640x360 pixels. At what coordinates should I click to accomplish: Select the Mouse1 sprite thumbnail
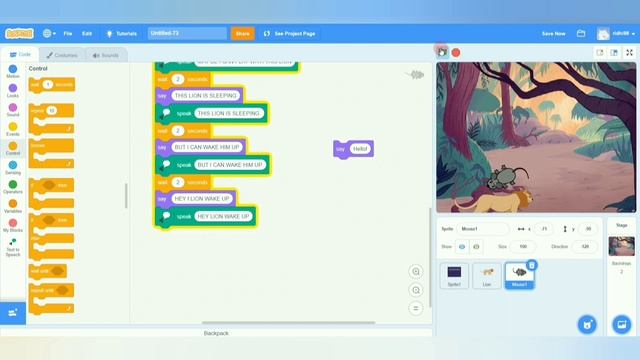click(x=519, y=276)
